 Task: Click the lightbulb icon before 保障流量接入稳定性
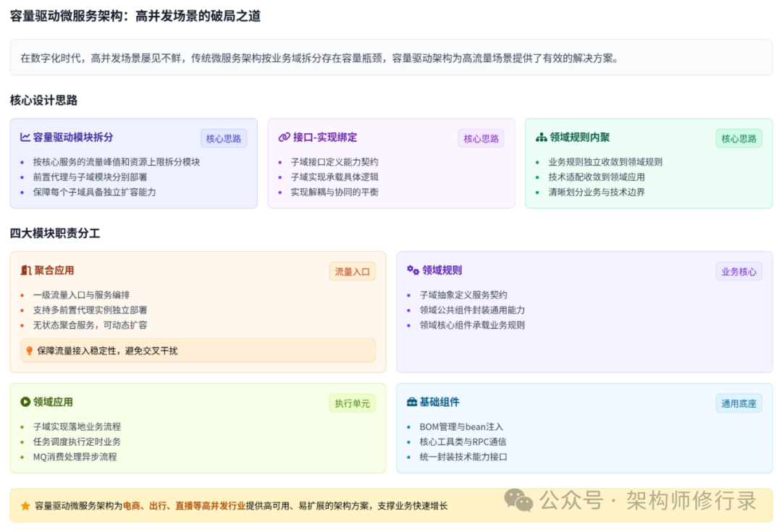[30, 350]
